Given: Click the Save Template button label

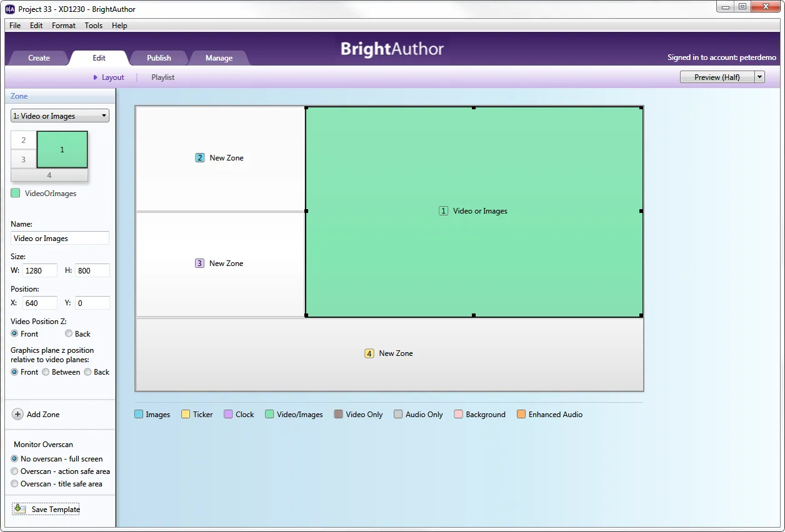Looking at the screenshot, I should [x=56, y=509].
